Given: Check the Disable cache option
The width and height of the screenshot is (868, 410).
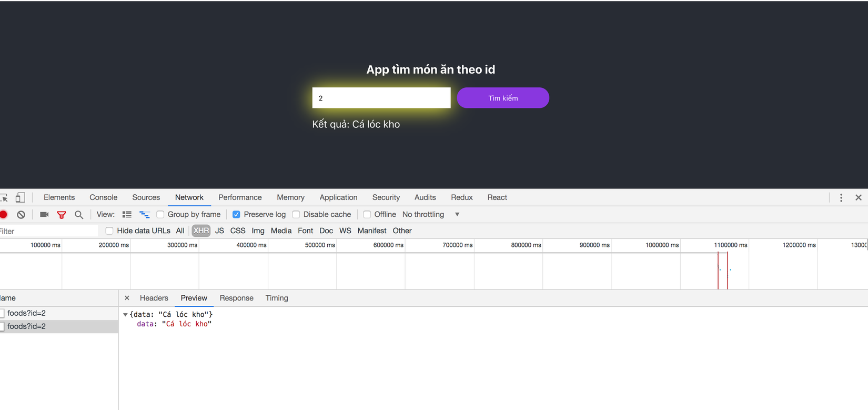Looking at the screenshot, I should tap(296, 215).
